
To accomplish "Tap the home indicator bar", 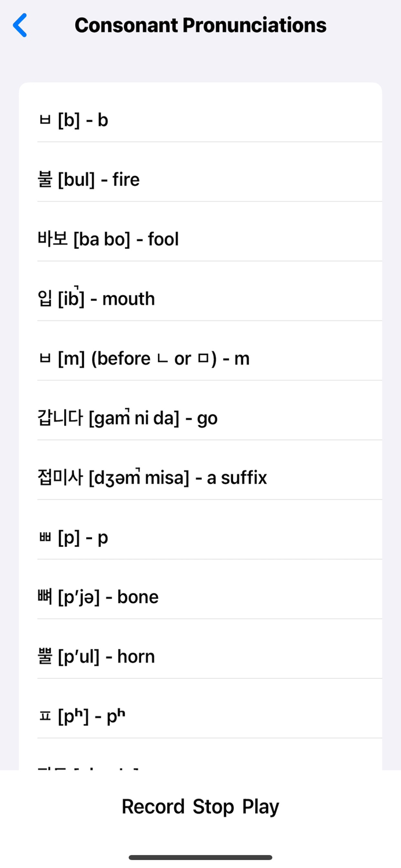I will (x=200, y=857).
